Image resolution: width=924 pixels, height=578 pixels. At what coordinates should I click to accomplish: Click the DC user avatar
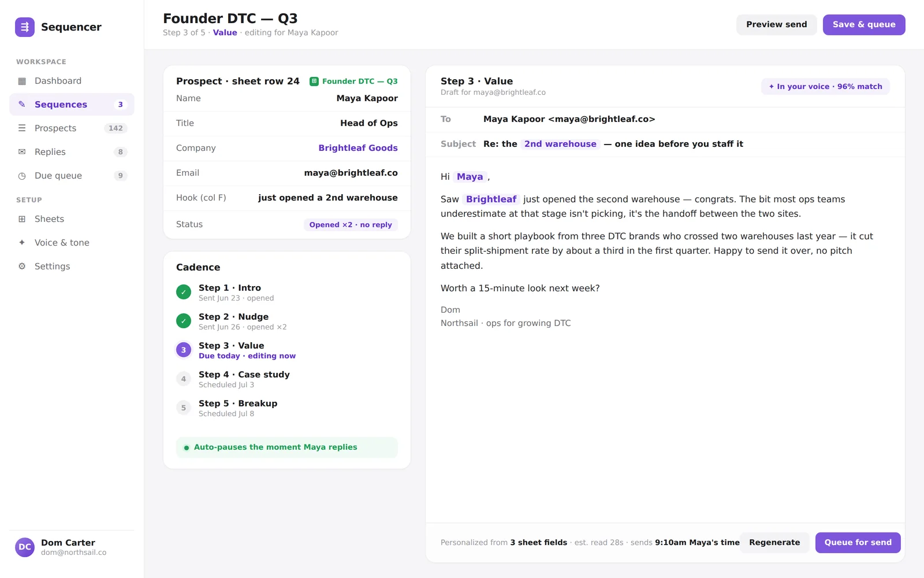click(x=25, y=547)
